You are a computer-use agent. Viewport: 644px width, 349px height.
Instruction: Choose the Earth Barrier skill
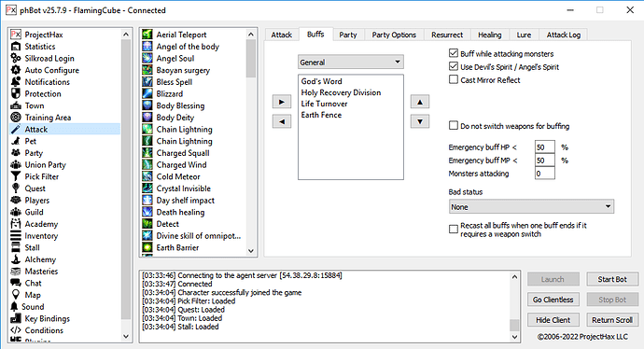(177, 247)
